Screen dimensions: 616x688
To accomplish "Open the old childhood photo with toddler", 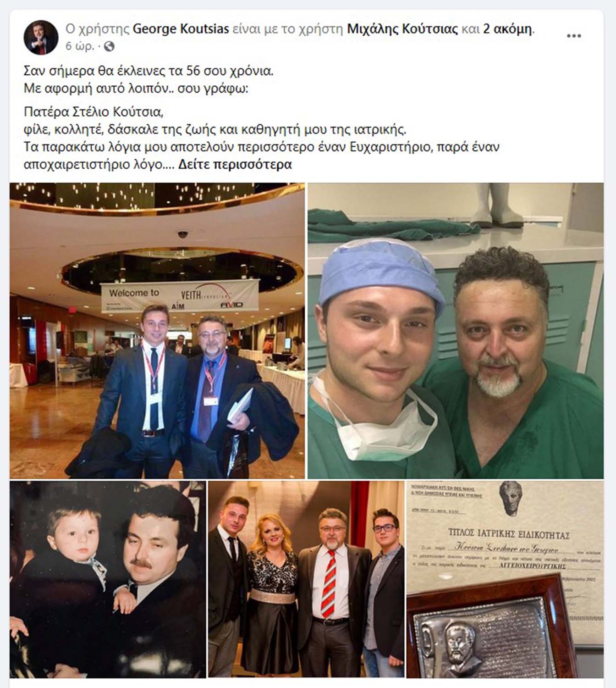I will [x=108, y=580].
